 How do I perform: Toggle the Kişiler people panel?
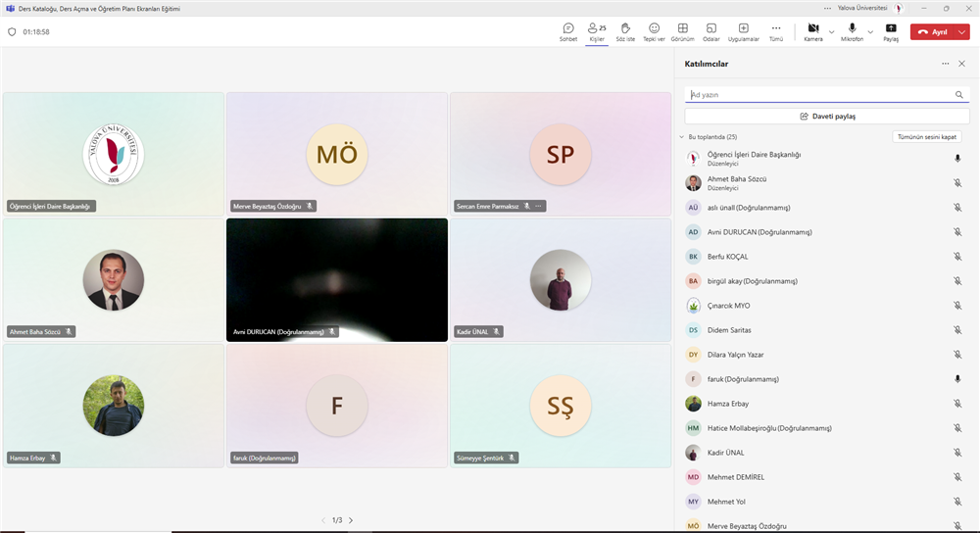tap(597, 32)
